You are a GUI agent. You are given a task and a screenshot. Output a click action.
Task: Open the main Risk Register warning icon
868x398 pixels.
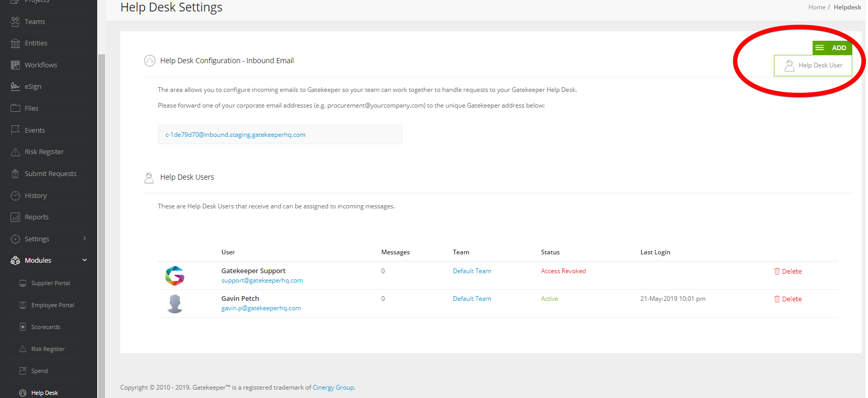point(15,151)
